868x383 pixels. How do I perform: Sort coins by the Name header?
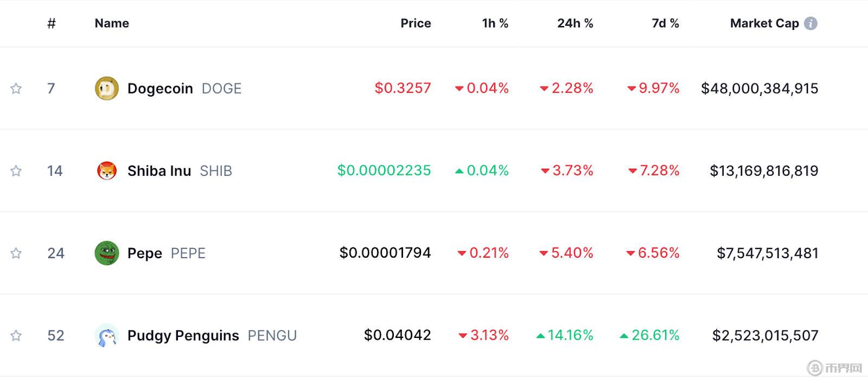tap(112, 23)
